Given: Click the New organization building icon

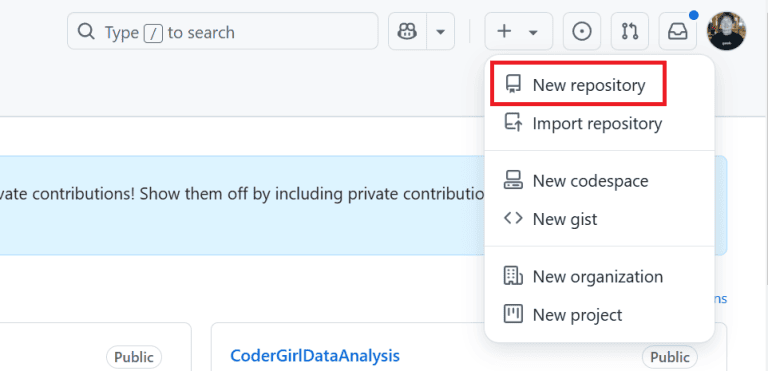Looking at the screenshot, I should coord(513,276).
